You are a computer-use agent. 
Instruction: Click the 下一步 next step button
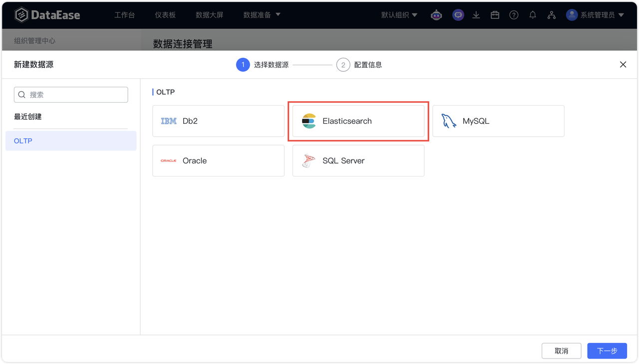tap(607, 351)
